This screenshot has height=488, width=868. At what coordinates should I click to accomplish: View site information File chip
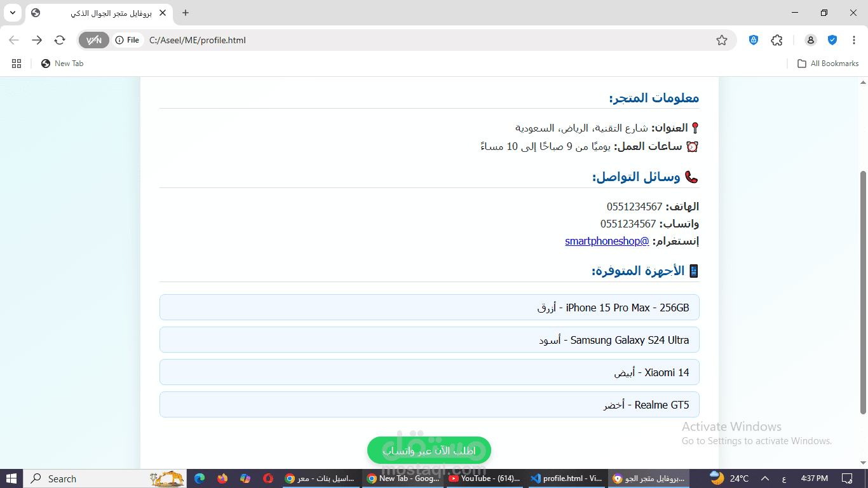(128, 40)
